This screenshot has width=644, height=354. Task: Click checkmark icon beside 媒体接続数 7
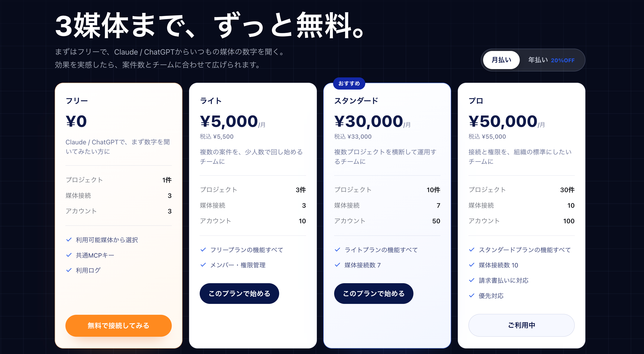338,265
